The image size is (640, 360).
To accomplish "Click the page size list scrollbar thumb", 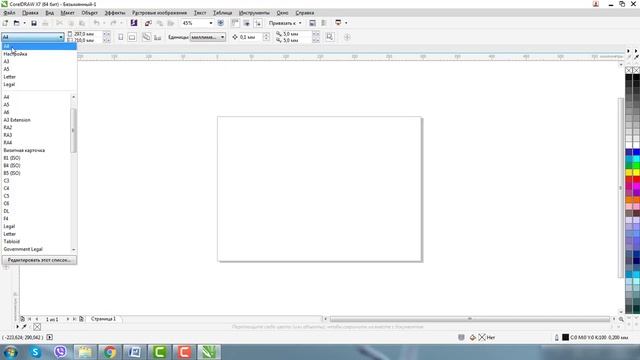I will point(73,131).
